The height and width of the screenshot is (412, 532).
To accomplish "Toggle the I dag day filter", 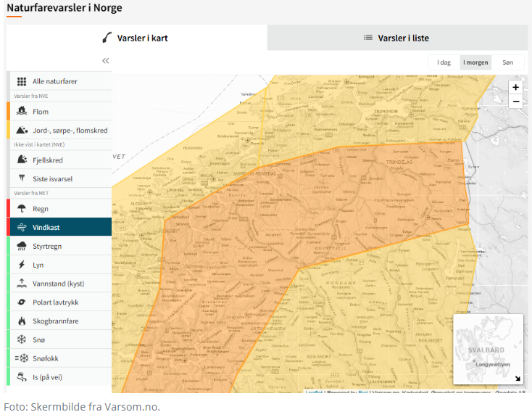I will pyautogui.click(x=444, y=62).
